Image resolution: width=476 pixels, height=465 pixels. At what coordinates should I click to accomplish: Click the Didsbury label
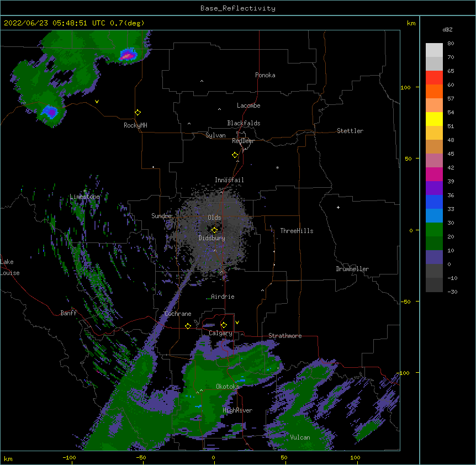point(212,238)
